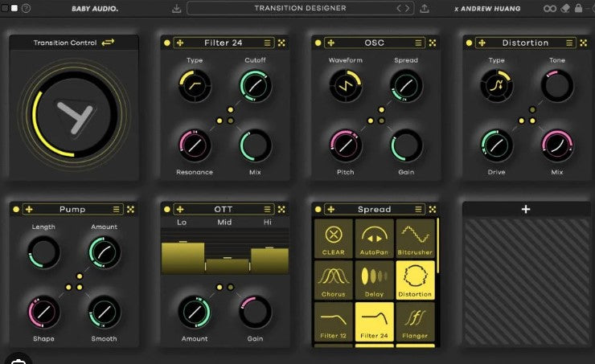Click OTT Mid band bar

[x=228, y=265]
